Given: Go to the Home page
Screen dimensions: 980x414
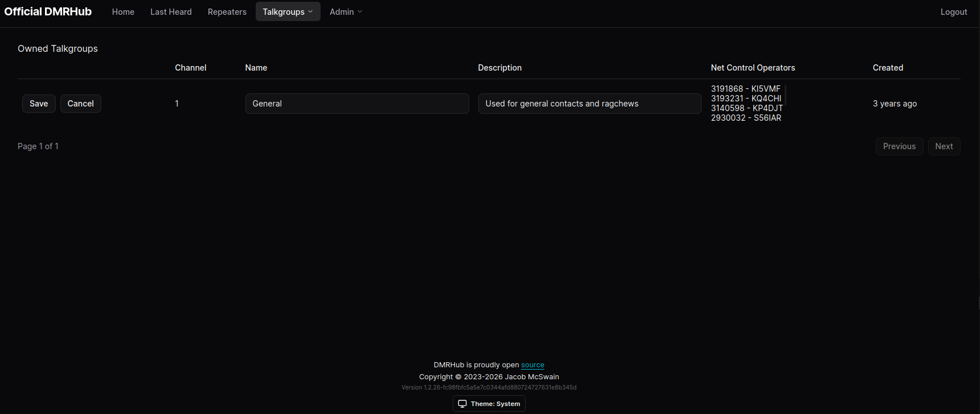Looking at the screenshot, I should point(123,11).
